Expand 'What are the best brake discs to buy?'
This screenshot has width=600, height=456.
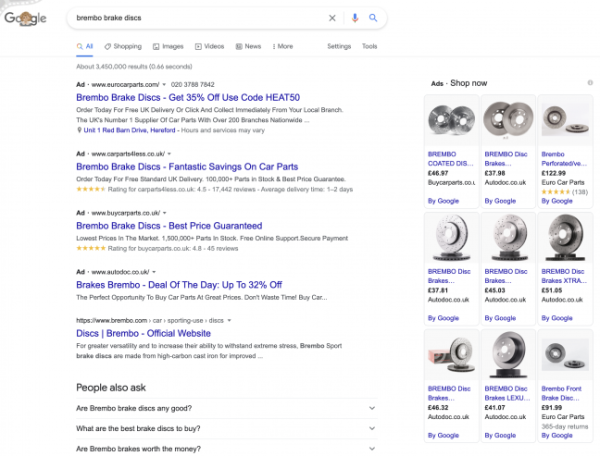coord(225,429)
